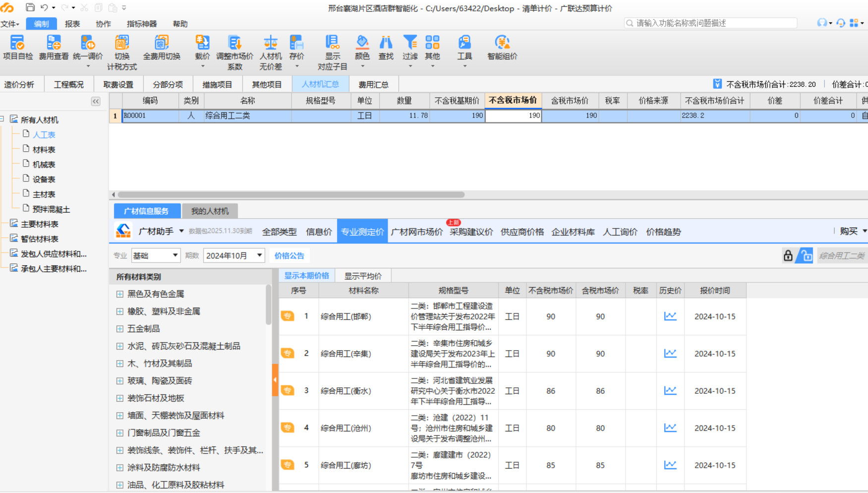Viewport: 868px width, 493px height.
Task: Open the 指标神器 menu
Action: [142, 24]
